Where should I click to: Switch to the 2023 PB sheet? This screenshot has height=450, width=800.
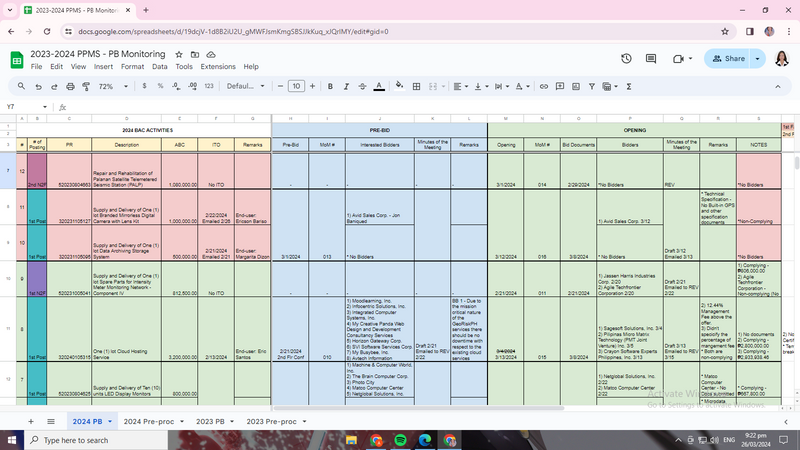coord(210,421)
